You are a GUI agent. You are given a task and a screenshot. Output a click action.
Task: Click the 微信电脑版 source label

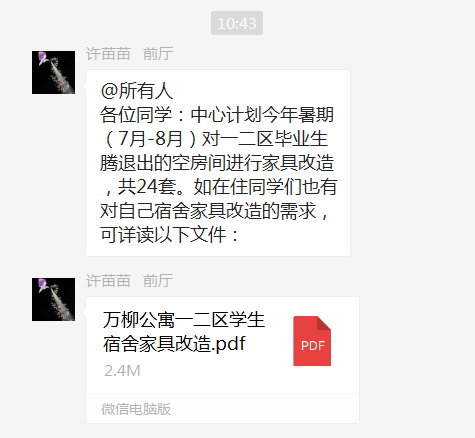pyautogui.click(x=136, y=409)
